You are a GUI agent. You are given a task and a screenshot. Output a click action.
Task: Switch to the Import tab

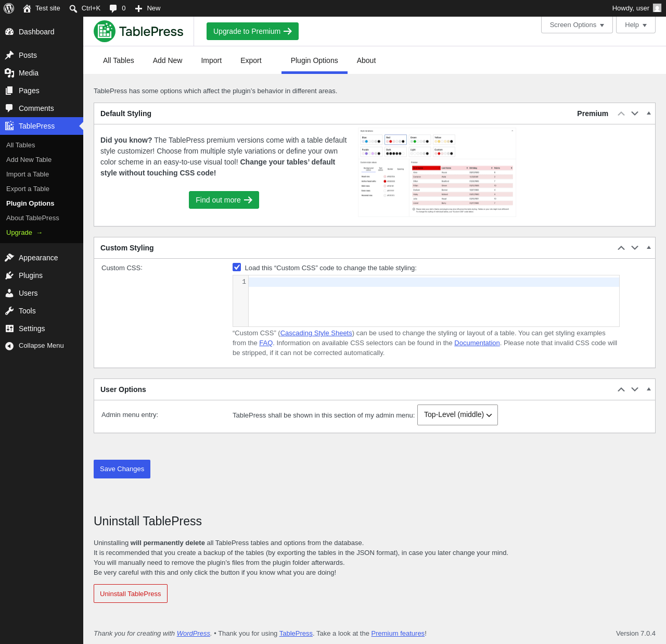click(x=211, y=60)
